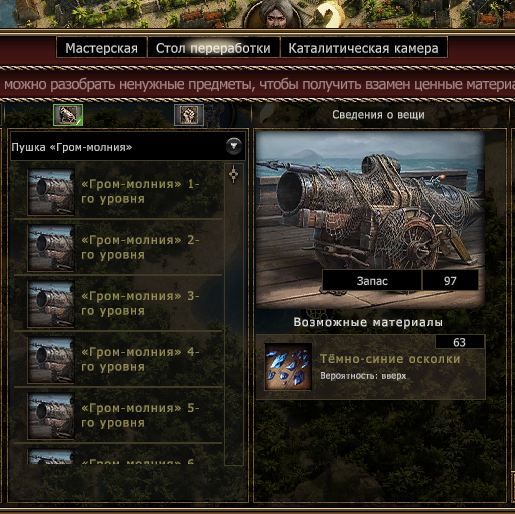Choose «Гром-молния» 3-го уровня item
Viewport: 515px width, 514px height.
(x=118, y=303)
